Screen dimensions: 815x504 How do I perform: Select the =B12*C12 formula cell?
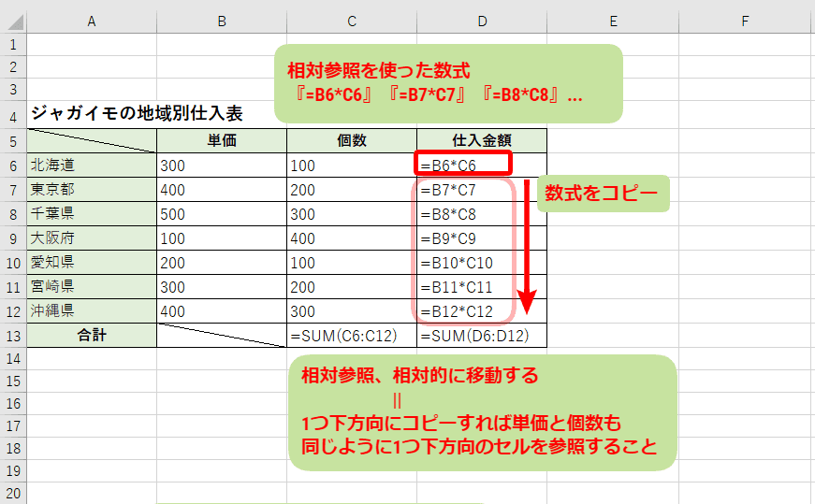(482, 310)
